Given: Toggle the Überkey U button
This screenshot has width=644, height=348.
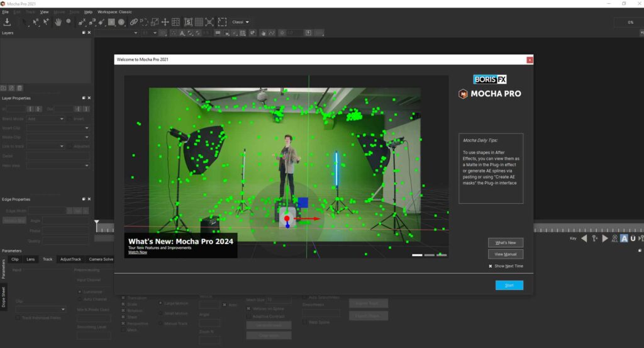Looking at the screenshot, I should [633, 239].
